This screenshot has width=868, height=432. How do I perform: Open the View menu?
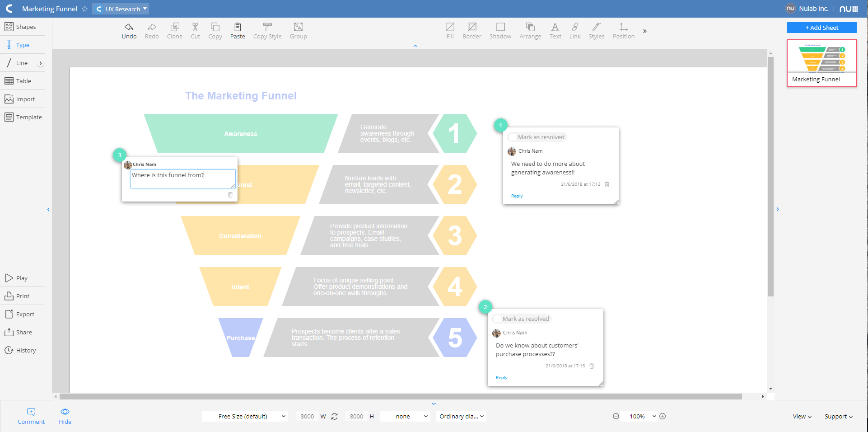click(x=802, y=417)
